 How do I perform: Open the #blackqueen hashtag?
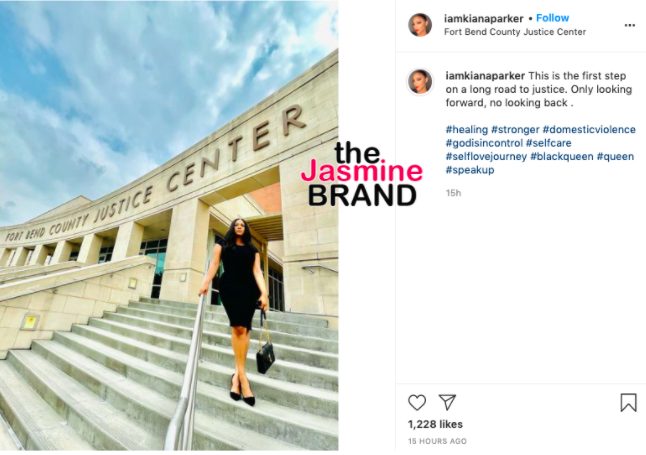tap(562, 157)
